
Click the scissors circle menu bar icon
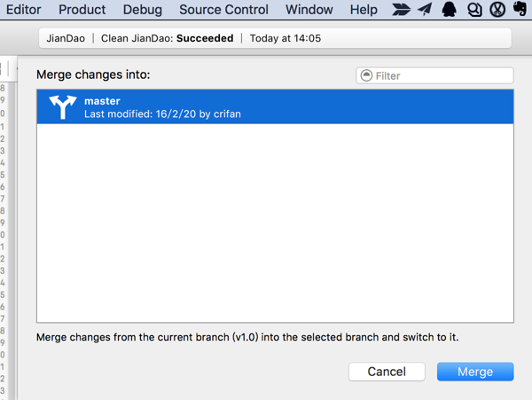click(497, 10)
